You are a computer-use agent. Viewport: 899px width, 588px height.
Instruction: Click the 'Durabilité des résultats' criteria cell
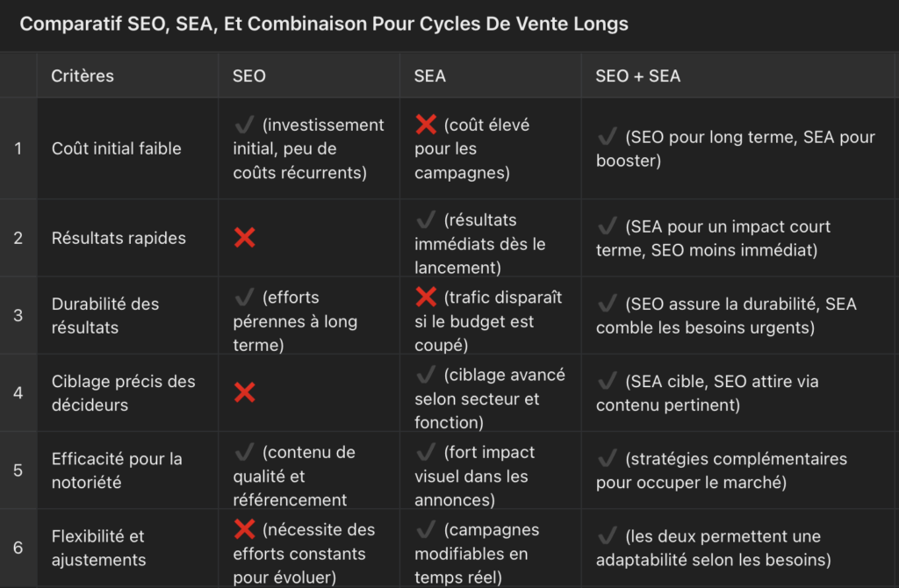(x=105, y=316)
